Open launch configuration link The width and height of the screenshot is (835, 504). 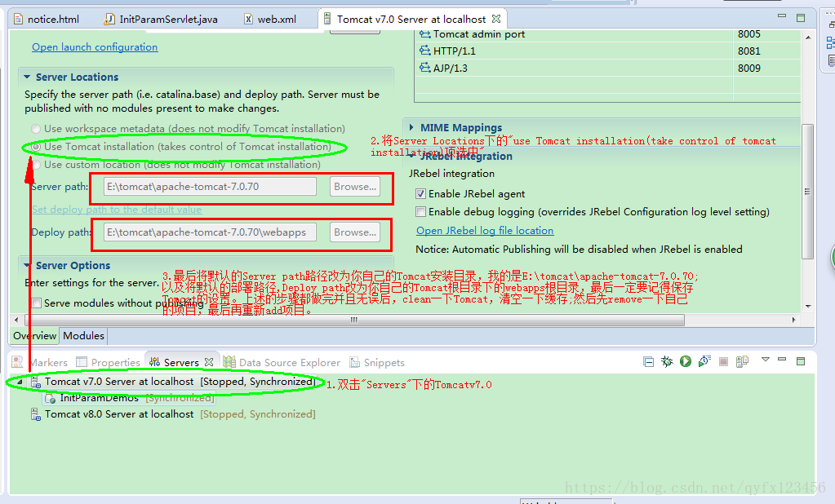(x=95, y=46)
